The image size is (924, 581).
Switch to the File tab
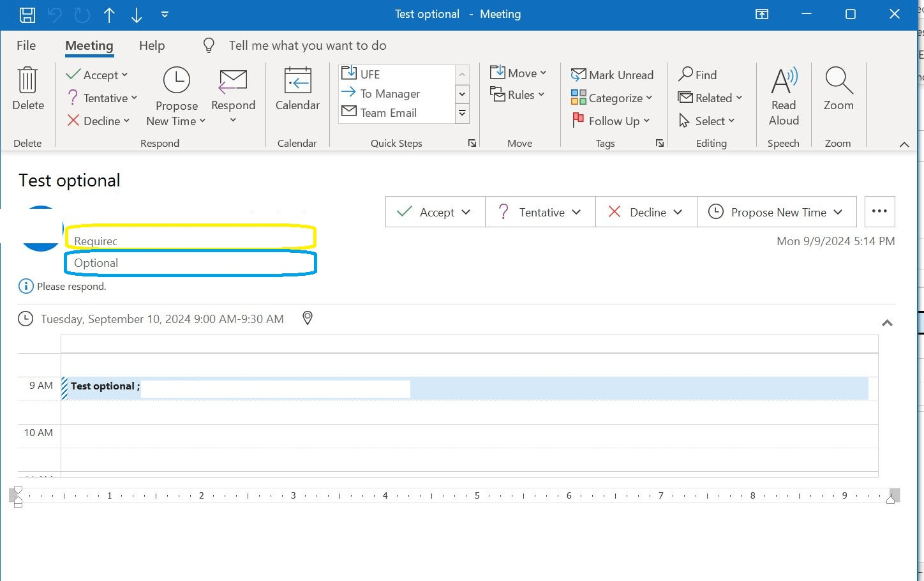(26, 45)
